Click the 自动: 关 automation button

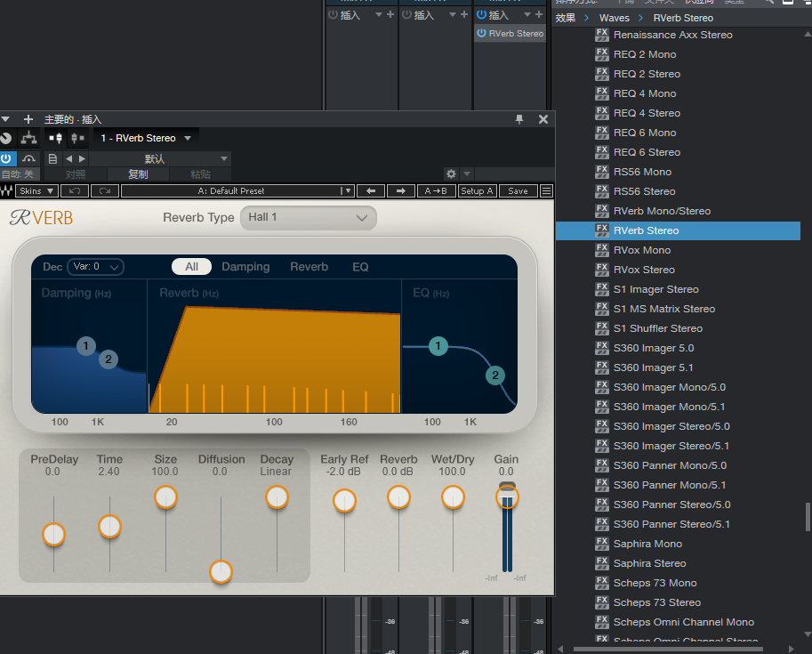[x=18, y=174]
